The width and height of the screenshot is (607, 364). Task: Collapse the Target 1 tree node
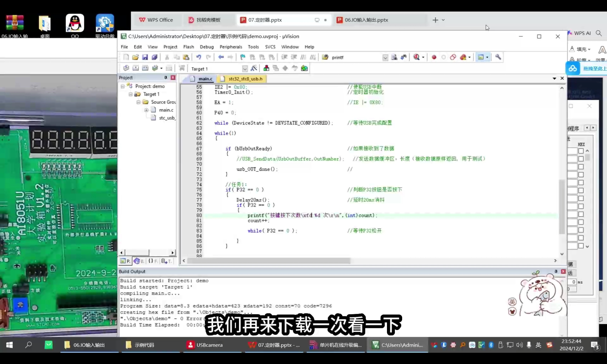(131, 94)
